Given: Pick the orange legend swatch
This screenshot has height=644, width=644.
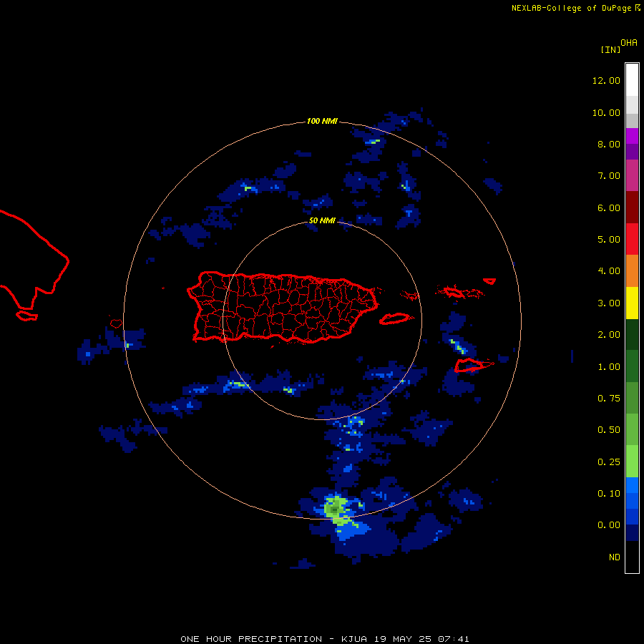Looking at the screenshot, I should pyautogui.click(x=632, y=271).
